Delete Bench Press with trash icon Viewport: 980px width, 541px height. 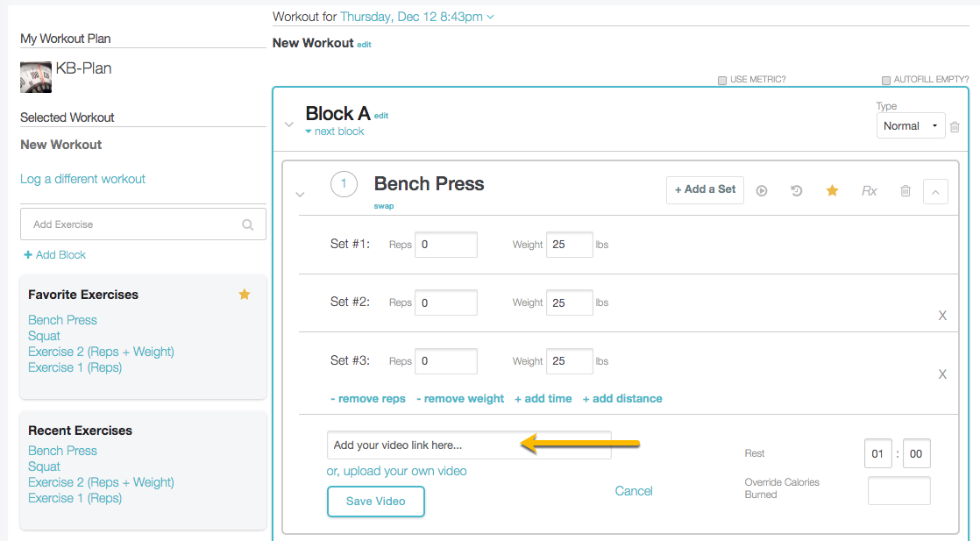[905, 190]
